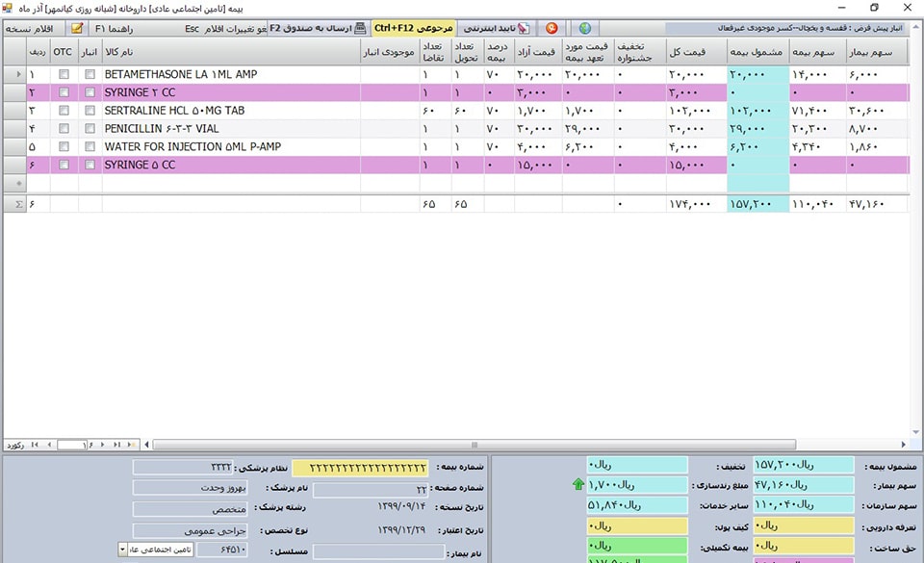Check the OTC box for SERTRALINE HCL

[x=63, y=111]
